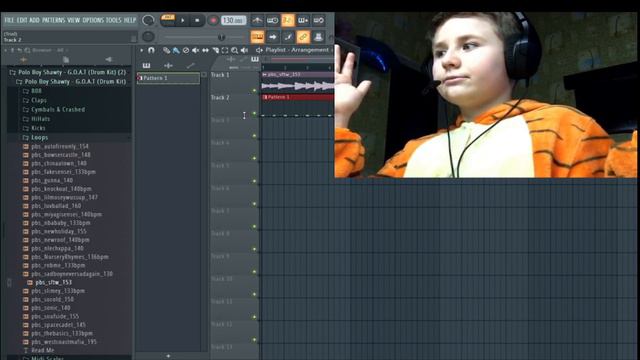This screenshot has width=640, height=360.
Task: Collapse the Polo Boy Shawty G.O.A.T (2) folder
Action: point(68,72)
